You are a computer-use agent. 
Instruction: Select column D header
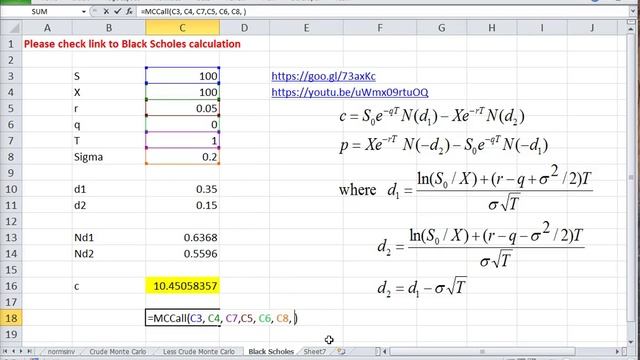click(244, 28)
